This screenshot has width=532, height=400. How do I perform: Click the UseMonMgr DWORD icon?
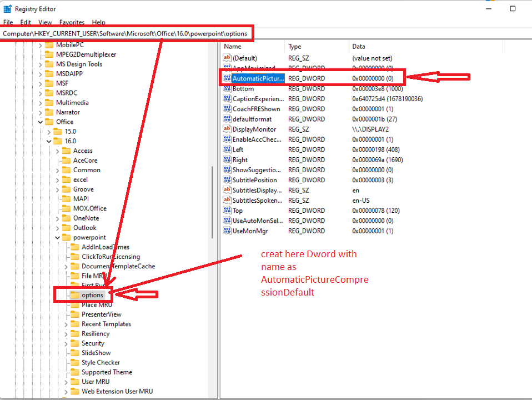pyautogui.click(x=227, y=231)
